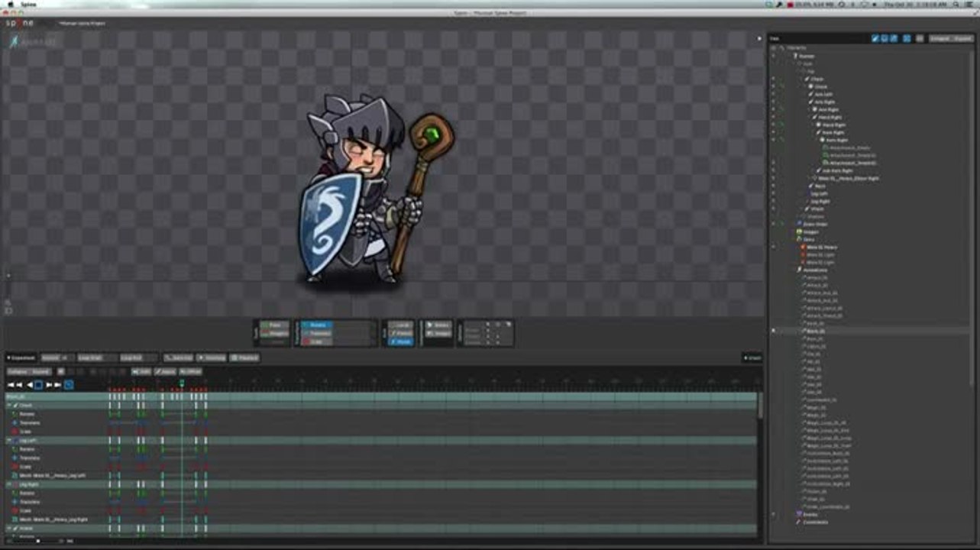Image resolution: width=980 pixels, height=550 pixels.
Task: Jump to last frame
Action: click(x=58, y=385)
